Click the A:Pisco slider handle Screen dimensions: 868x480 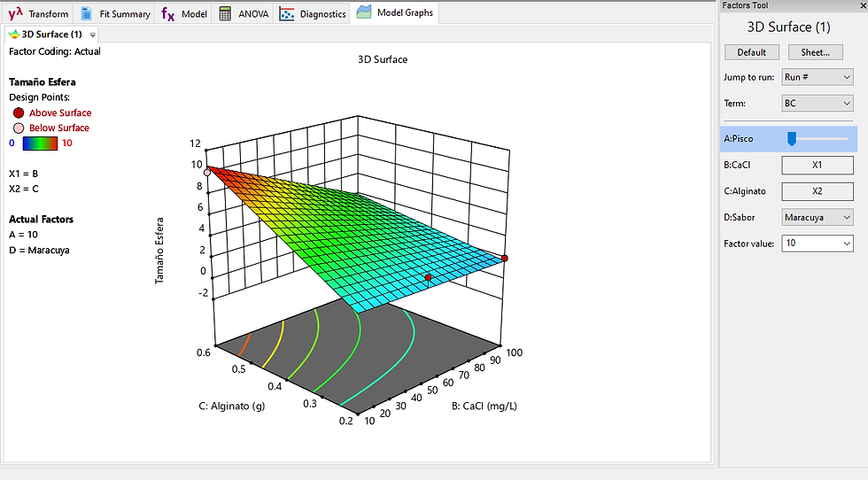[792, 138]
